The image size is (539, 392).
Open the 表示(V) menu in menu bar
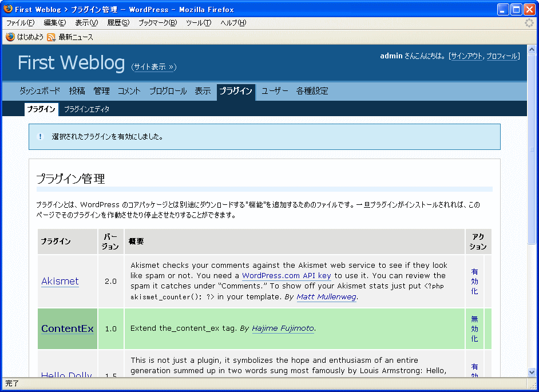pos(86,23)
